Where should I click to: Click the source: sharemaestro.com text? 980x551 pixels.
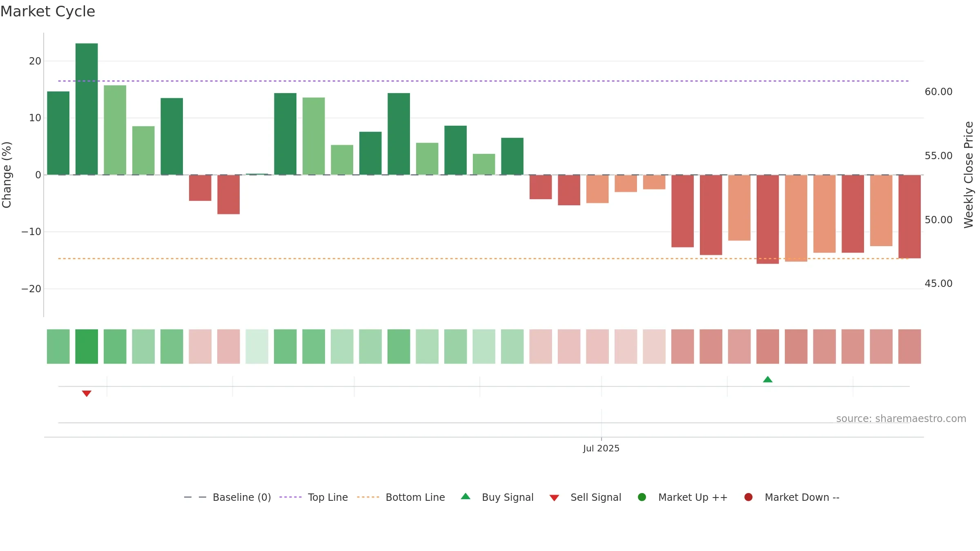coord(901,419)
